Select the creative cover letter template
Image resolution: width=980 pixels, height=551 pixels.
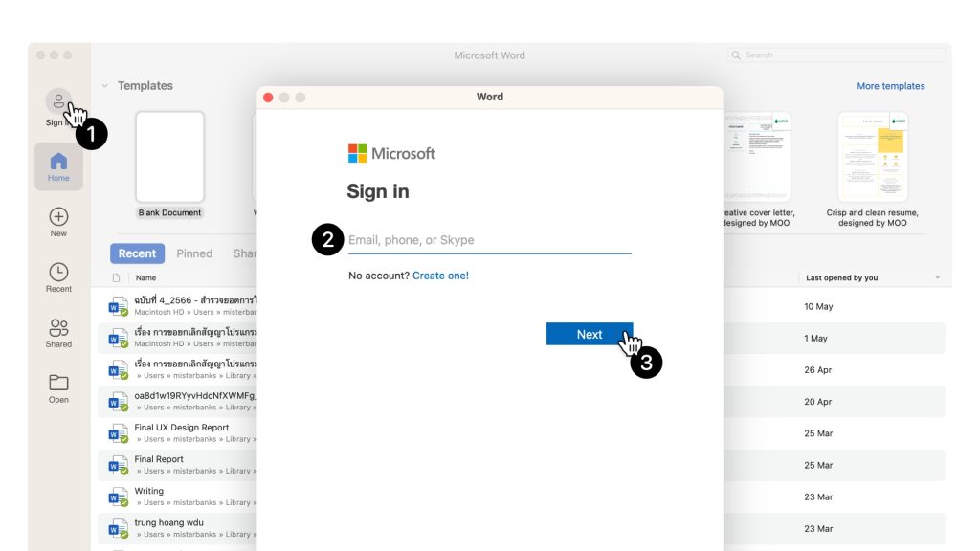pos(758,157)
